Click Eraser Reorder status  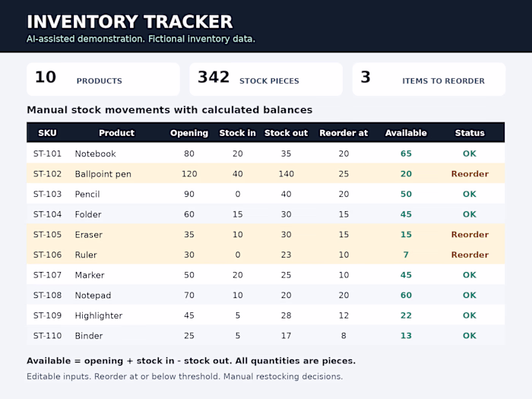[470, 234]
